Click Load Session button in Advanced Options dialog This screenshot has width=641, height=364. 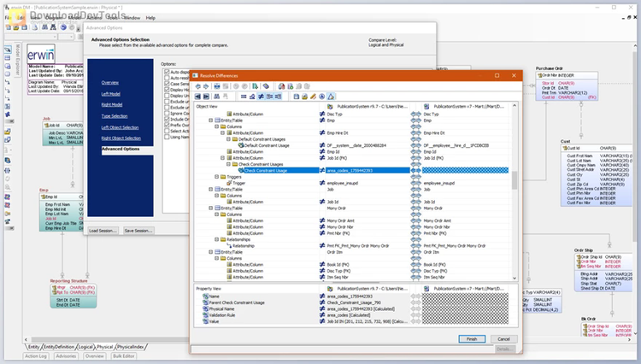103,231
